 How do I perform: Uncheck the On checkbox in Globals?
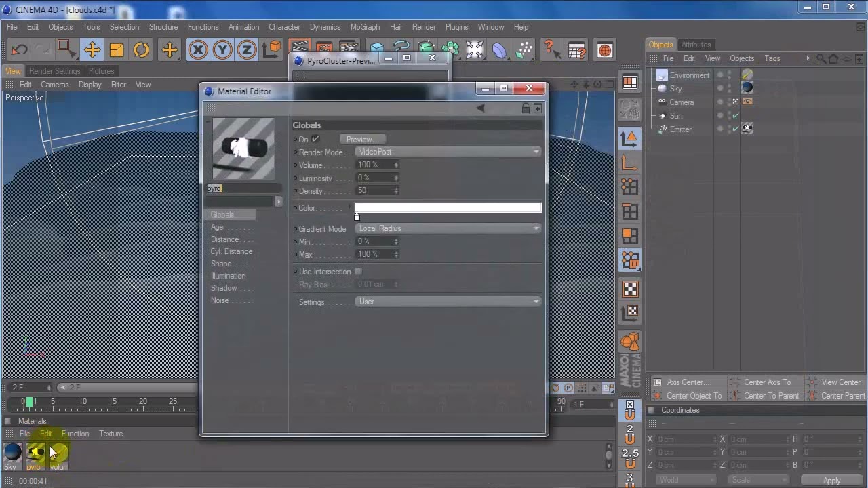click(315, 139)
